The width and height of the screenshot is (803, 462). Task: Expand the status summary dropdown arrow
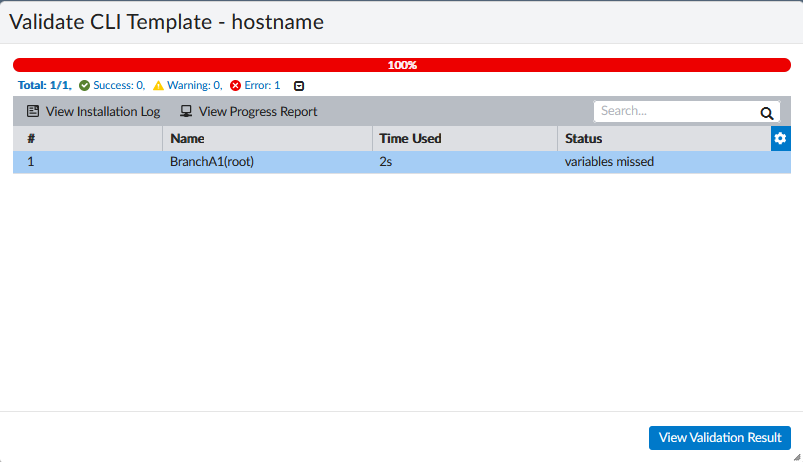tap(299, 86)
